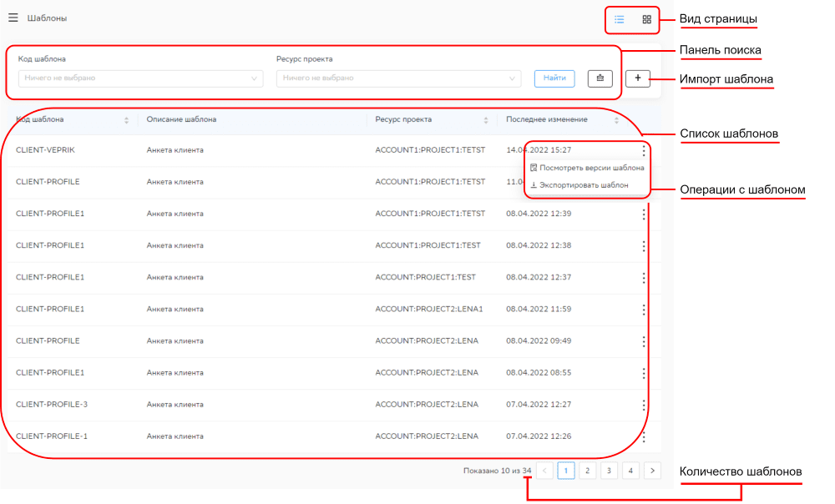Click the clear filters icon beside Найти
835x504 pixels.
(x=600, y=78)
